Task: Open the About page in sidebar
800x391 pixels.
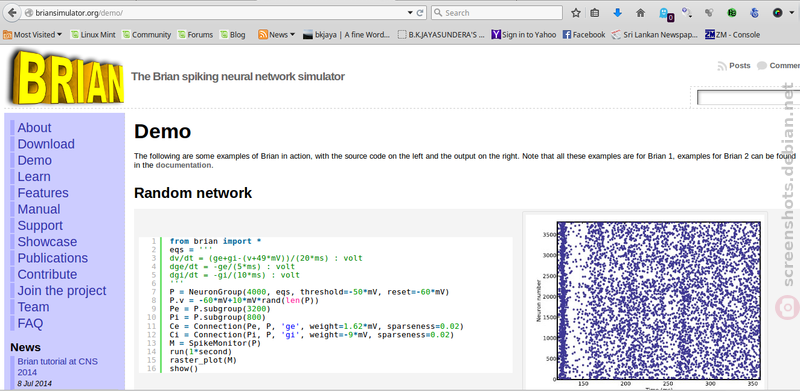Action: click(x=34, y=128)
